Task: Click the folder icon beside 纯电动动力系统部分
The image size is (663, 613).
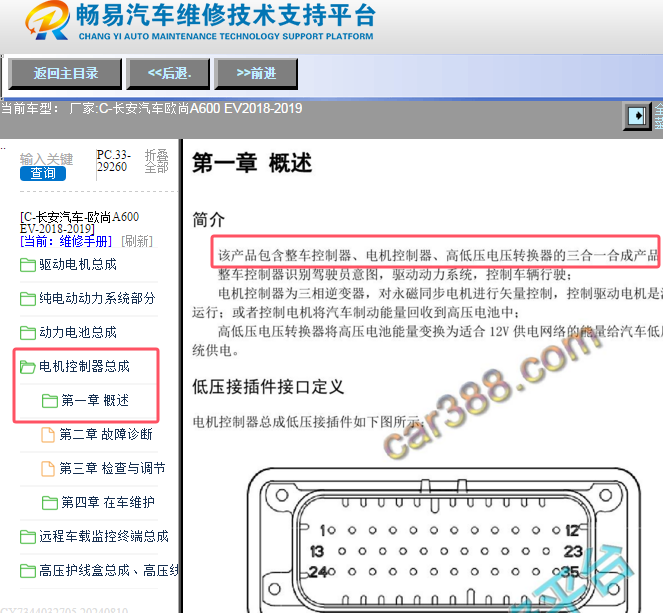Action: pyautogui.click(x=28, y=299)
